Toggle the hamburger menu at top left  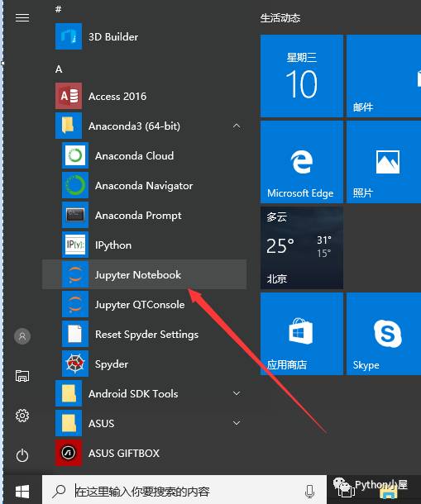[22, 17]
